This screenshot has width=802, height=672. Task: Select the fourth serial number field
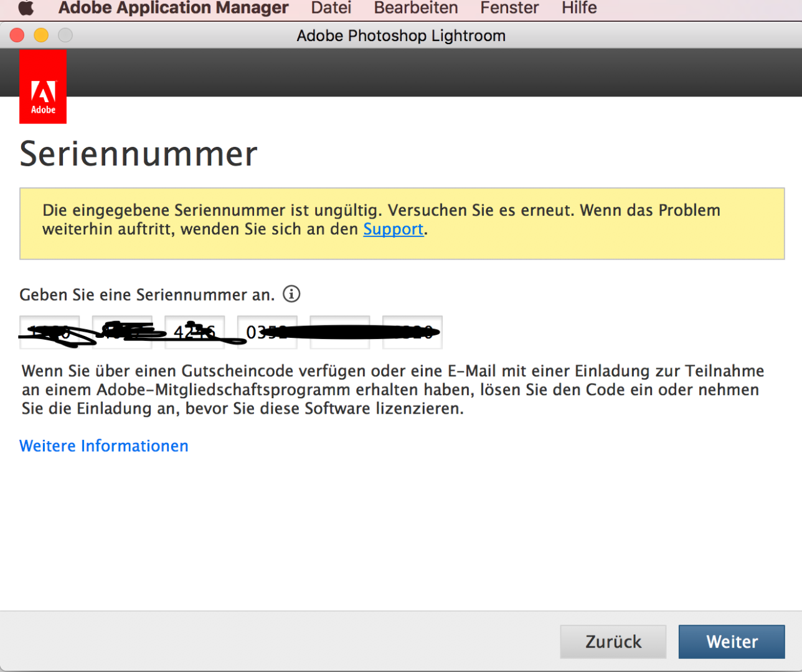(x=267, y=332)
